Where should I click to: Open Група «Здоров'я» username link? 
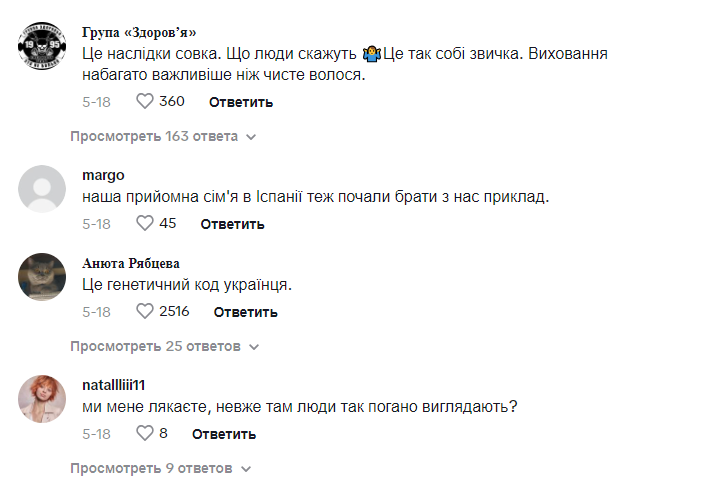139,31
